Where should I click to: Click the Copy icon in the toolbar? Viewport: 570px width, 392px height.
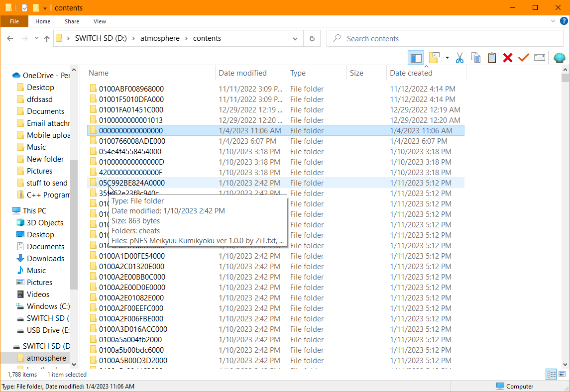tap(476, 58)
